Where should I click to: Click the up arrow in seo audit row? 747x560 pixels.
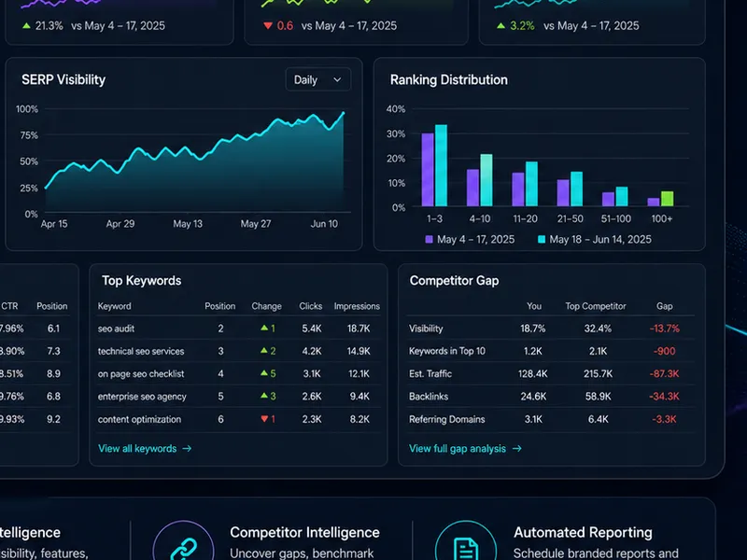click(x=264, y=329)
